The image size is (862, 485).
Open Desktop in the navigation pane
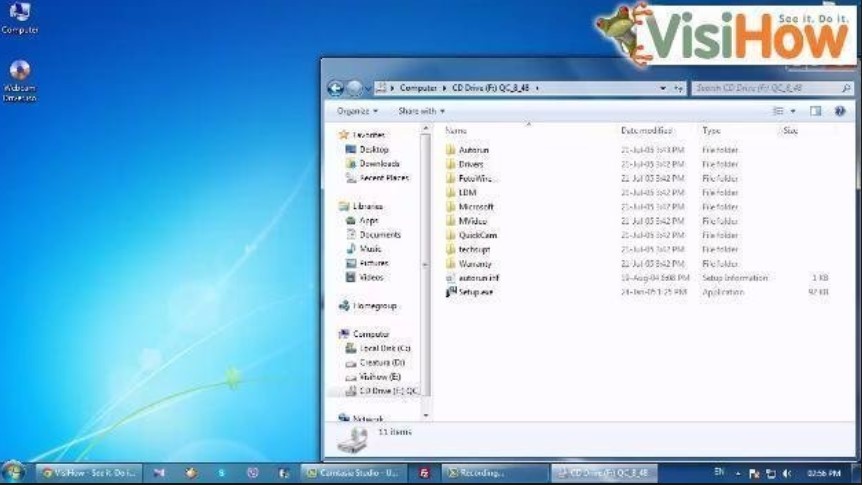pos(367,150)
